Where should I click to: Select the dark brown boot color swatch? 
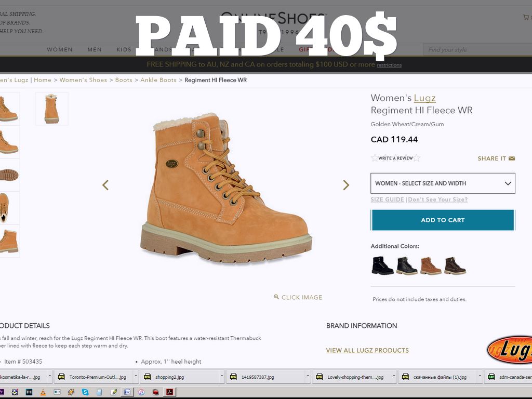pyautogui.click(x=455, y=265)
